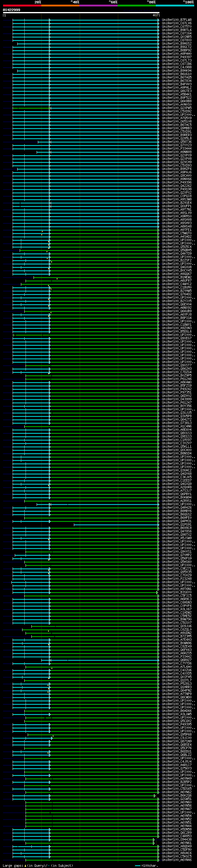Select the UniRef100_A8K4W0 label
Screen dimensions: 197x868
click(177, 382)
